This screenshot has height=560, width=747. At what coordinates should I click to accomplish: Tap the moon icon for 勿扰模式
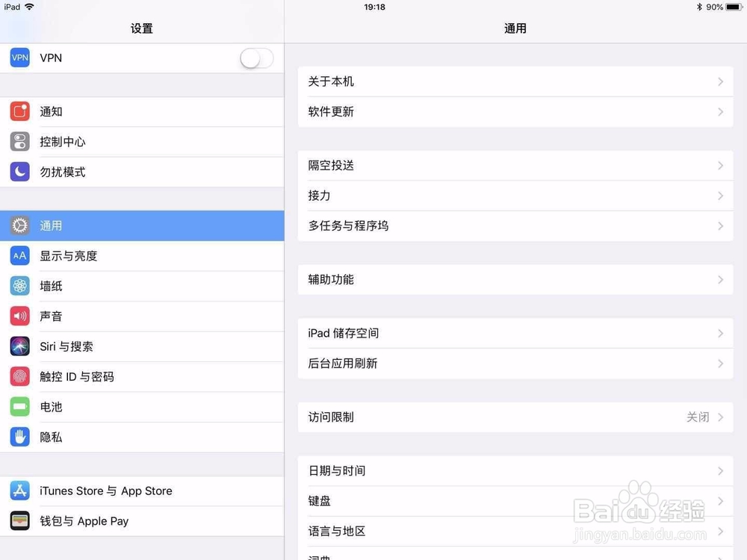pyautogui.click(x=19, y=172)
